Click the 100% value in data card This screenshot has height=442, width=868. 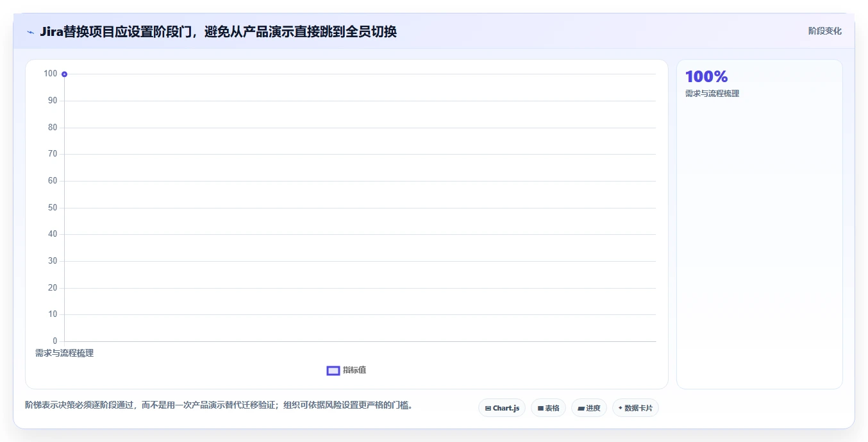pos(706,76)
